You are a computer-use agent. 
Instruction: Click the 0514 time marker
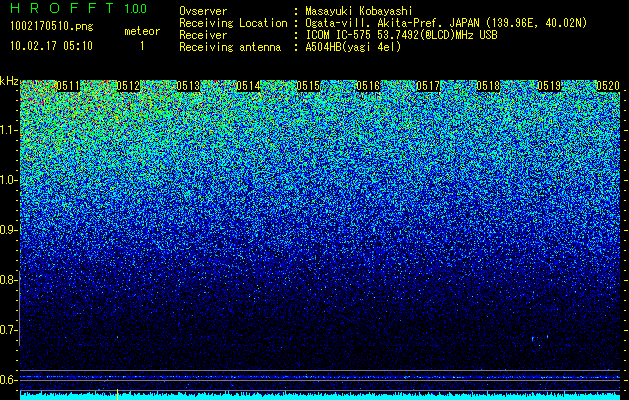248,86
